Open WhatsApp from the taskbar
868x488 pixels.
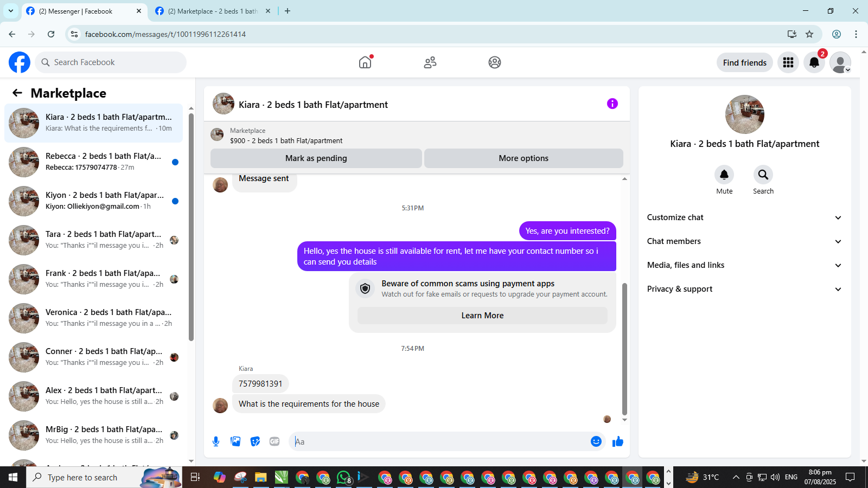[343, 477]
